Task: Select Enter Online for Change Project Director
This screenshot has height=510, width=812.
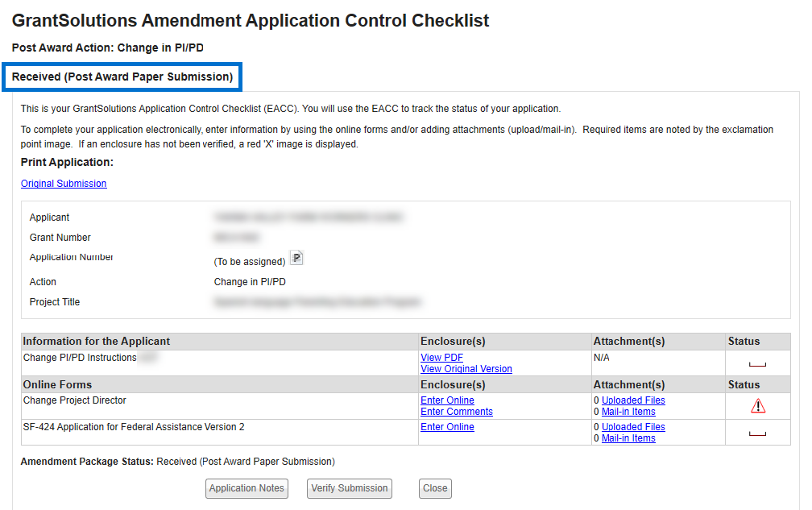Action: (447, 400)
